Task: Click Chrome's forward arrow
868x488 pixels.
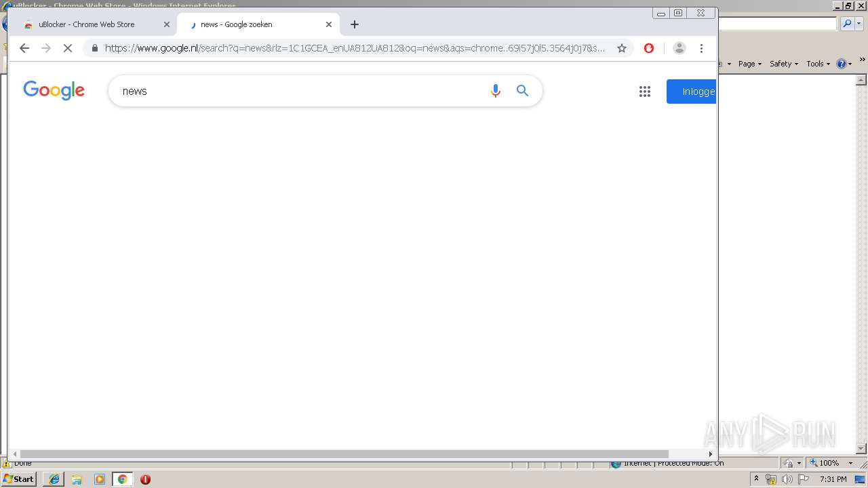Action: [46, 48]
